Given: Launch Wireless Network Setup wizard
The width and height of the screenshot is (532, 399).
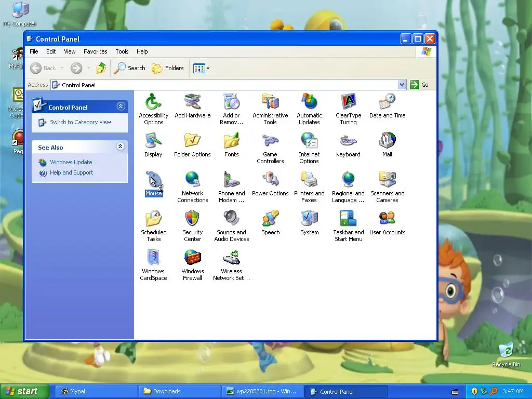Looking at the screenshot, I should (x=231, y=265).
